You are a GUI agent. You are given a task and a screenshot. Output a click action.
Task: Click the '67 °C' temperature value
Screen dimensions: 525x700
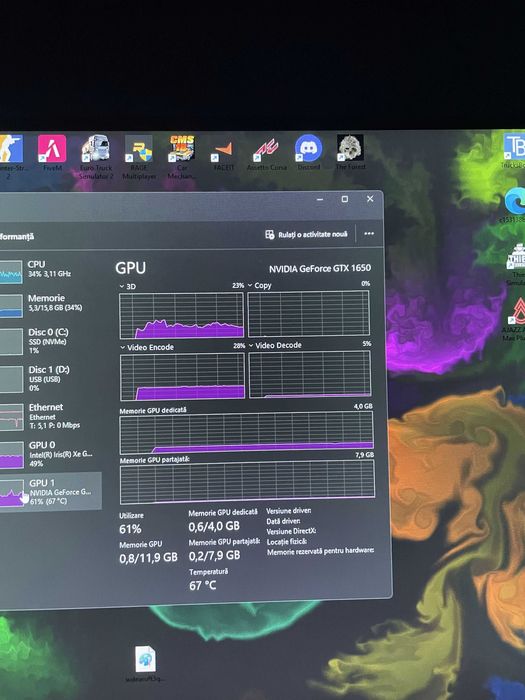(203, 585)
